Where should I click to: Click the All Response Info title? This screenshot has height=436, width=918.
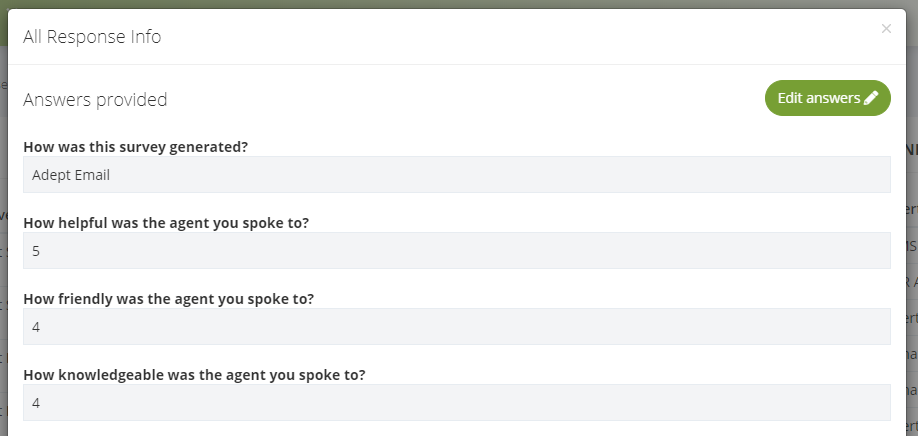(x=92, y=36)
